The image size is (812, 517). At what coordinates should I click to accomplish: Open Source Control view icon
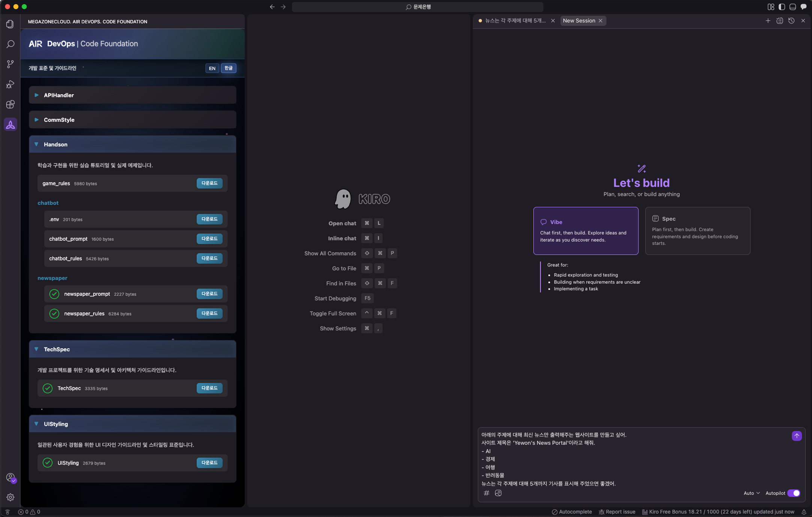pyautogui.click(x=10, y=64)
